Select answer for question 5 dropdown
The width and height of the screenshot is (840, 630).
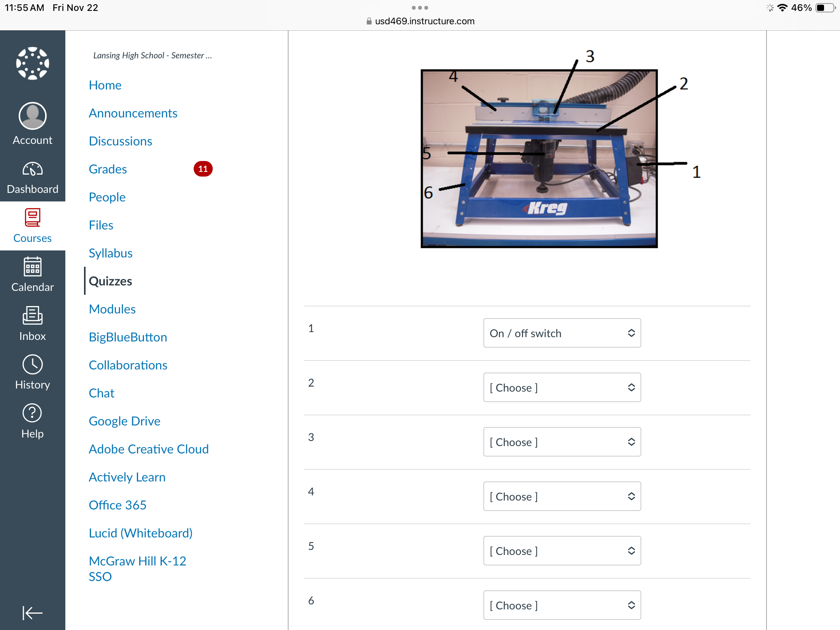(x=561, y=551)
